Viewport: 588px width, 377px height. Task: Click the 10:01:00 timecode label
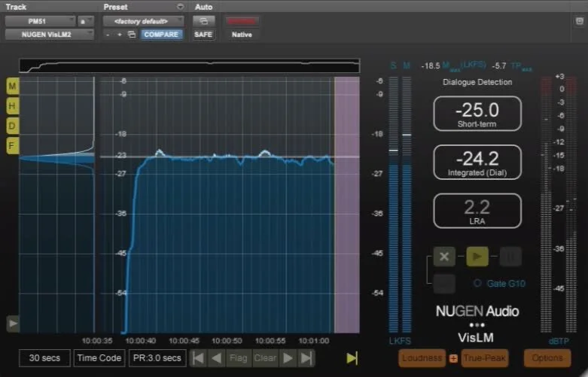coord(314,341)
